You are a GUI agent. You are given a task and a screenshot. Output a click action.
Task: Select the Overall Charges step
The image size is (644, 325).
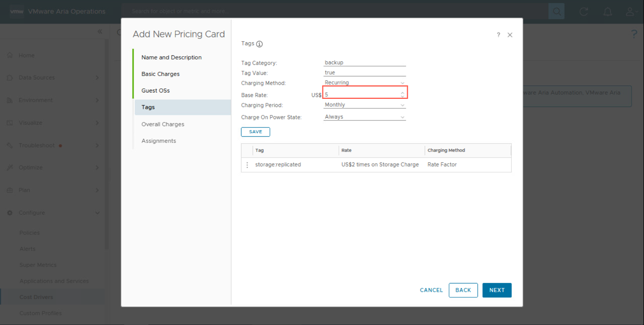tap(163, 124)
